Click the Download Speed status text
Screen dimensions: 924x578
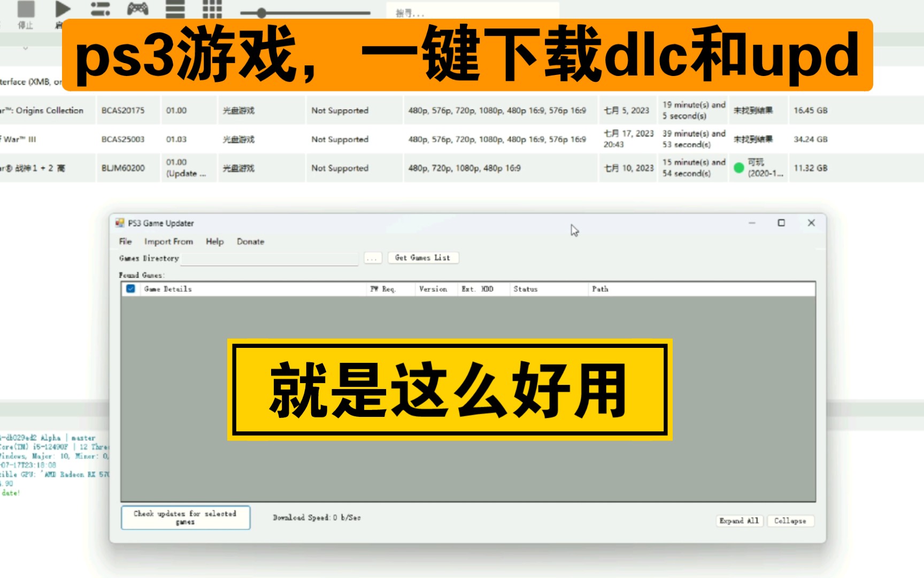(317, 518)
